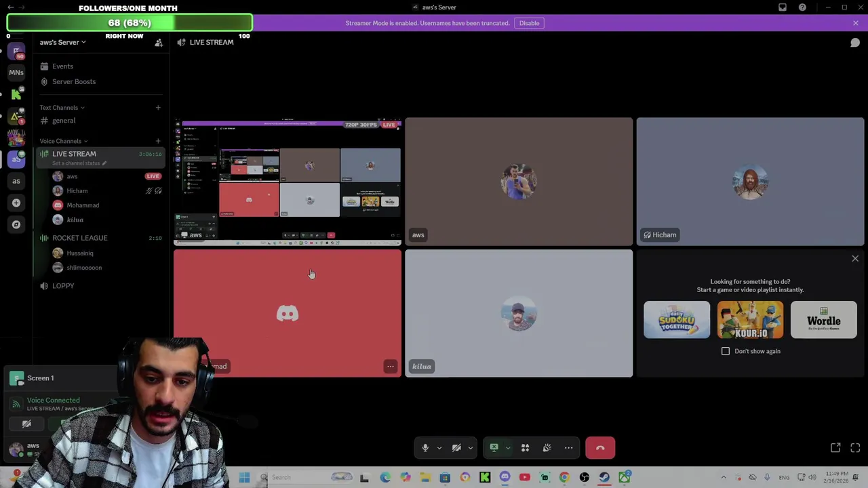The width and height of the screenshot is (868, 488).
Task: Open Kick app on the taskbar
Action: [485, 477]
